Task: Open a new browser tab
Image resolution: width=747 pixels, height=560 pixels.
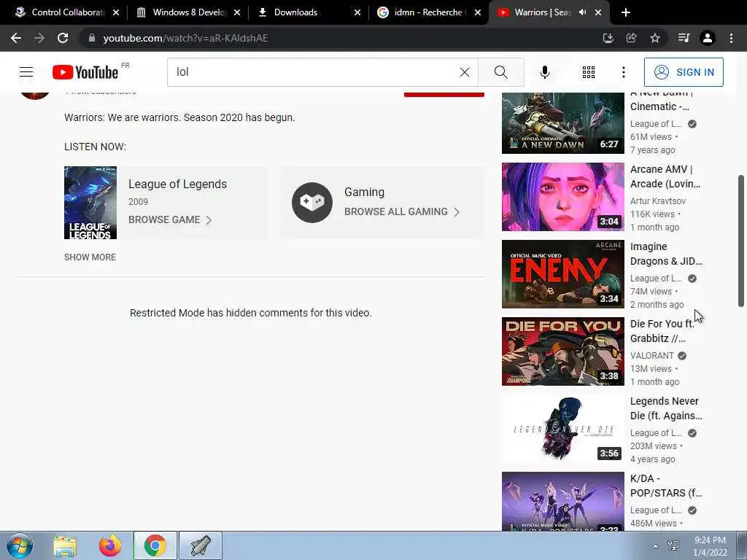Action: tap(626, 12)
